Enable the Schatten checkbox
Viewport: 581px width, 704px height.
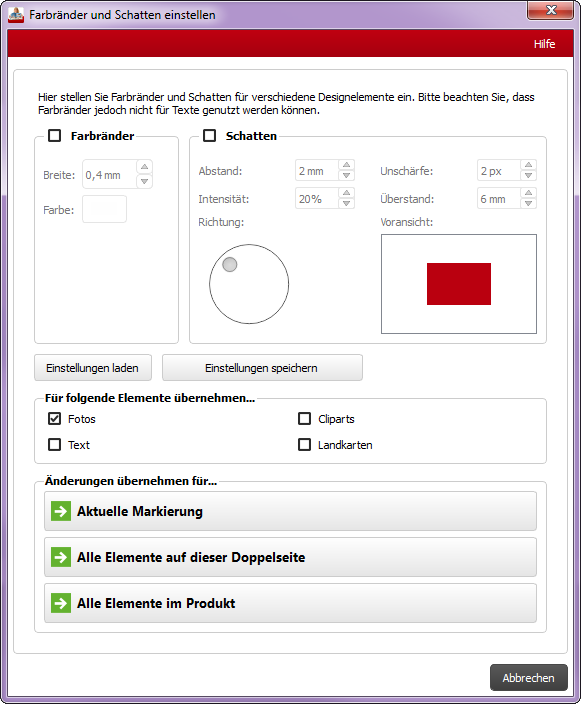(210, 136)
